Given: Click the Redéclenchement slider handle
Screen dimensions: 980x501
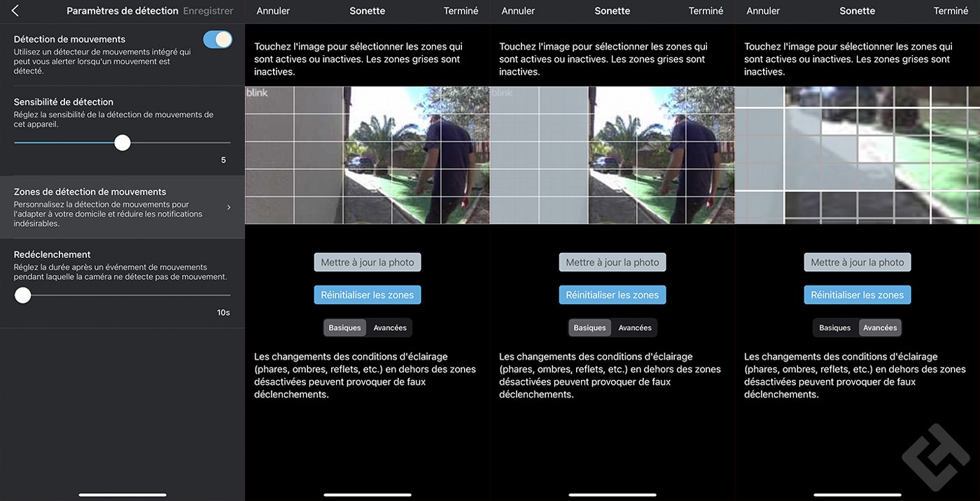Looking at the screenshot, I should pyautogui.click(x=23, y=295).
